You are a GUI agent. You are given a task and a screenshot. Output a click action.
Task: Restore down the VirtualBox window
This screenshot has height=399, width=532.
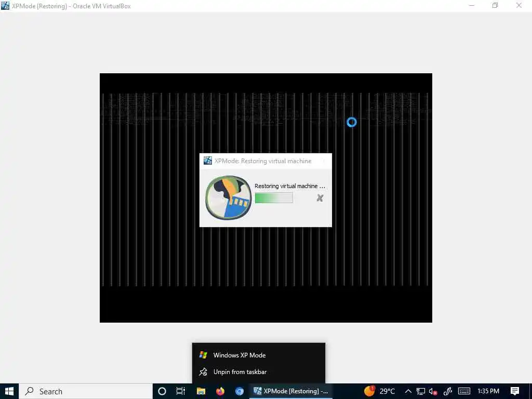(495, 6)
